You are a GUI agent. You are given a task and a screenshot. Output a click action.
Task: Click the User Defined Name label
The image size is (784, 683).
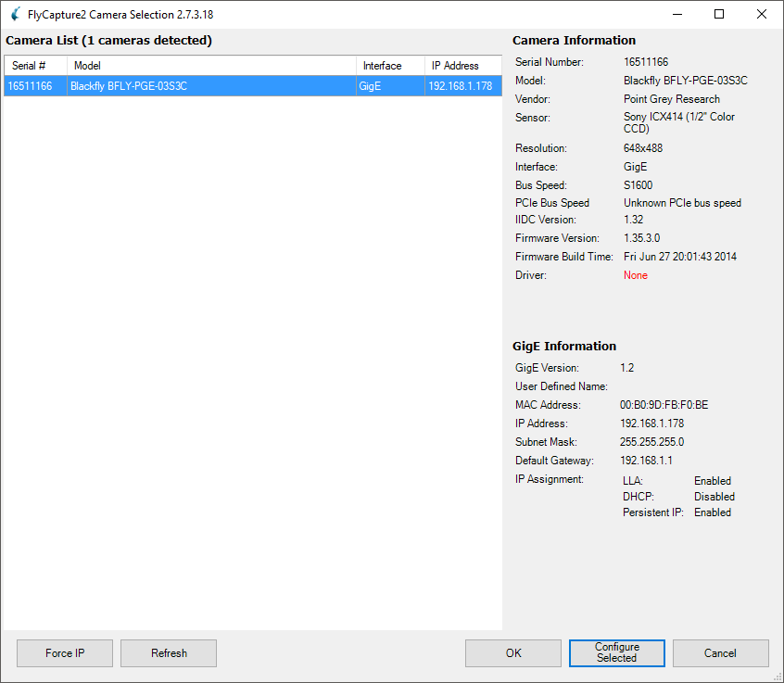tap(561, 386)
